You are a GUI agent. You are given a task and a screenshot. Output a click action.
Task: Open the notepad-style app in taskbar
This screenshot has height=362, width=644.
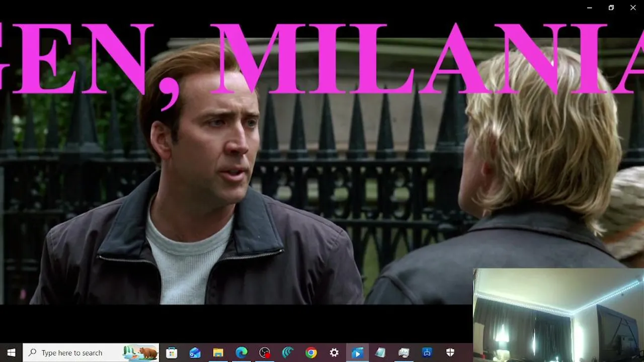(380, 353)
